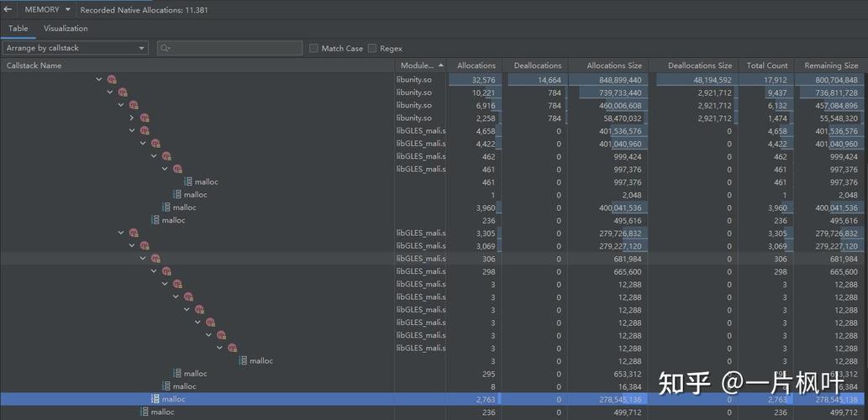Click the function icon in the 462 allocations row
The image size is (868, 420).
click(x=166, y=156)
